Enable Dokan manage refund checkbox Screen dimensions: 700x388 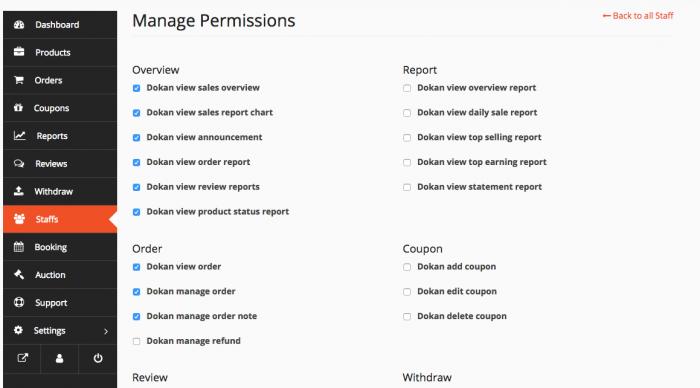click(137, 342)
